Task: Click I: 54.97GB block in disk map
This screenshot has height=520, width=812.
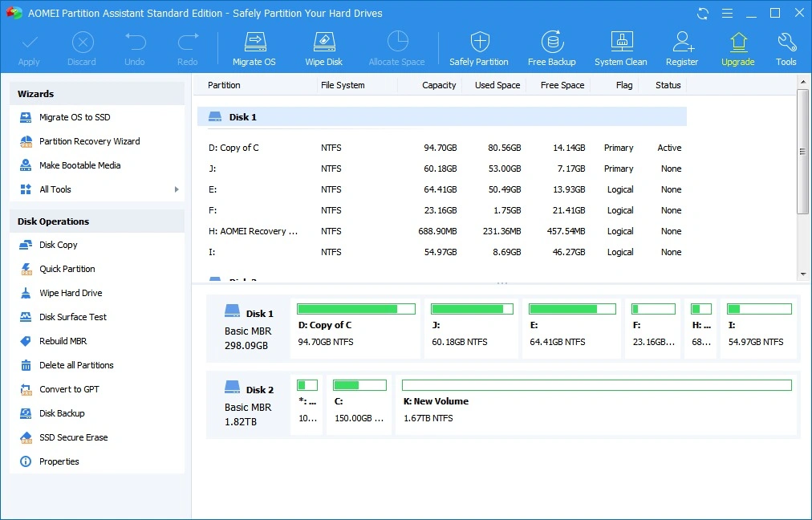Action: [x=759, y=328]
